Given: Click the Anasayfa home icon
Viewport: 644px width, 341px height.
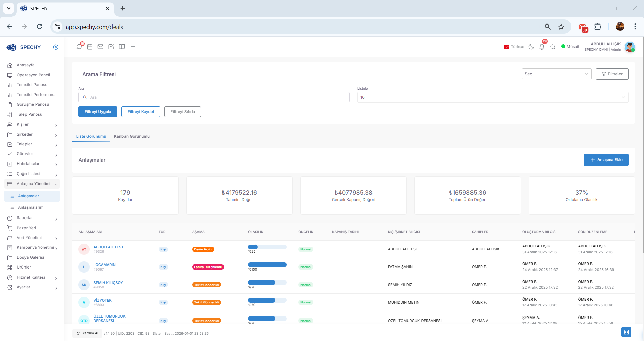Looking at the screenshot, I should (x=10, y=65).
